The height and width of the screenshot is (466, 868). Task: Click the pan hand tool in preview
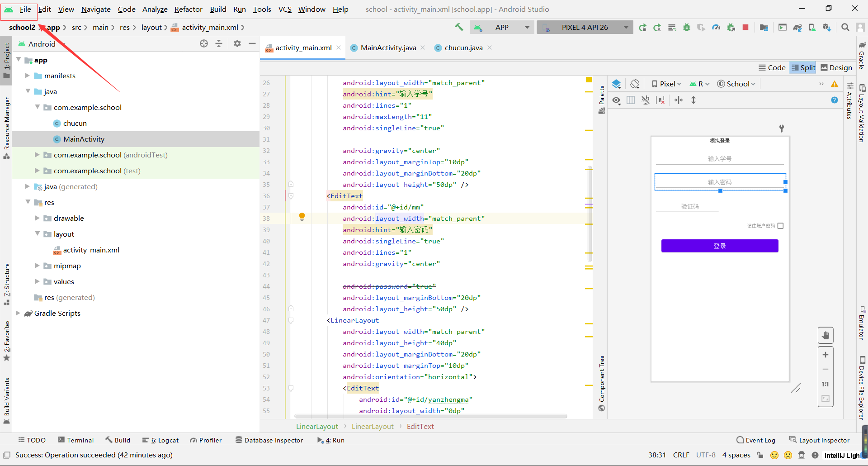(x=826, y=335)
